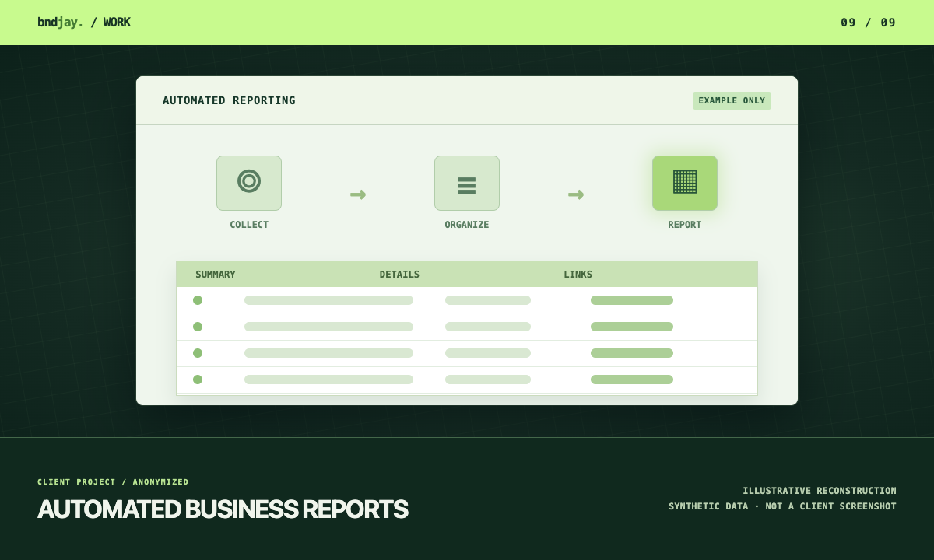
Task: Select the SUMMARY column header
Action: pyautogui.click(x=216, y=275)
